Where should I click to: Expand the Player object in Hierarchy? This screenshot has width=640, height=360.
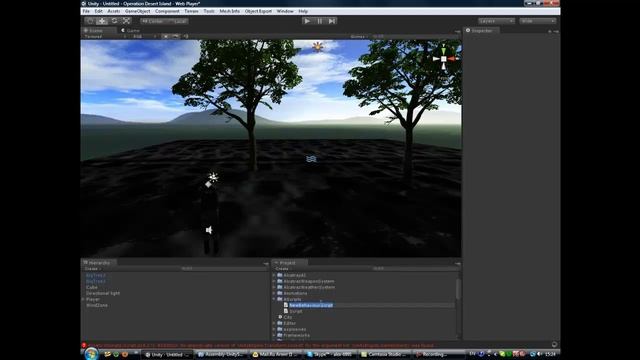(83, 299)
